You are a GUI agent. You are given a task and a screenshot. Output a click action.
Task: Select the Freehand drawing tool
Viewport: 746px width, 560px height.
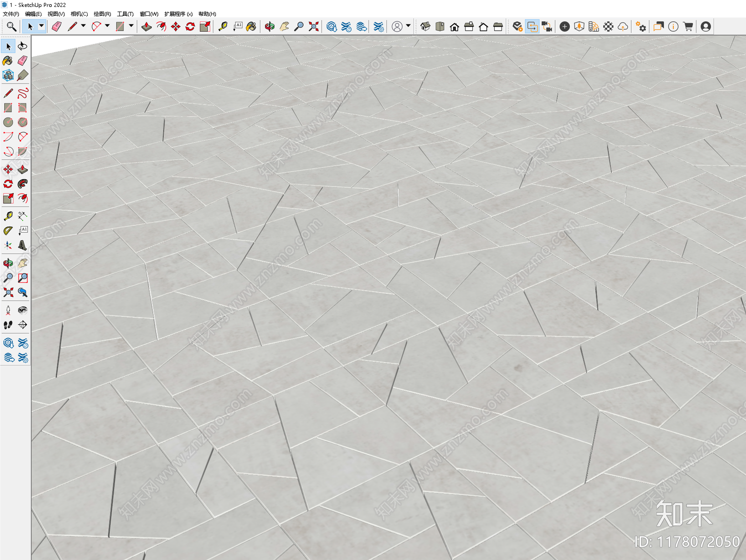(22, 93)
